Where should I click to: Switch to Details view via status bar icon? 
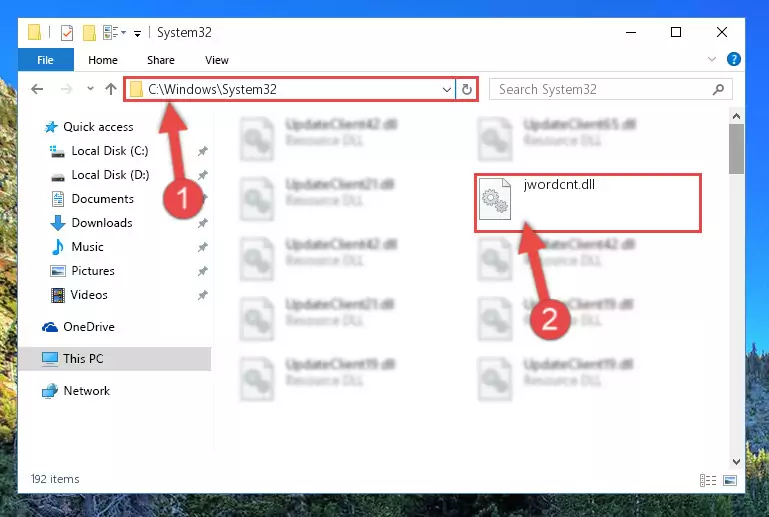[708, 481]
